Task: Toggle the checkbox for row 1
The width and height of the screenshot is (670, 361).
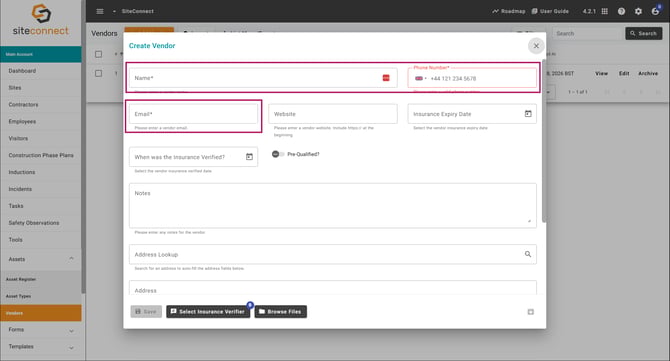Action: pyautogui.click(x=98, y=73)
